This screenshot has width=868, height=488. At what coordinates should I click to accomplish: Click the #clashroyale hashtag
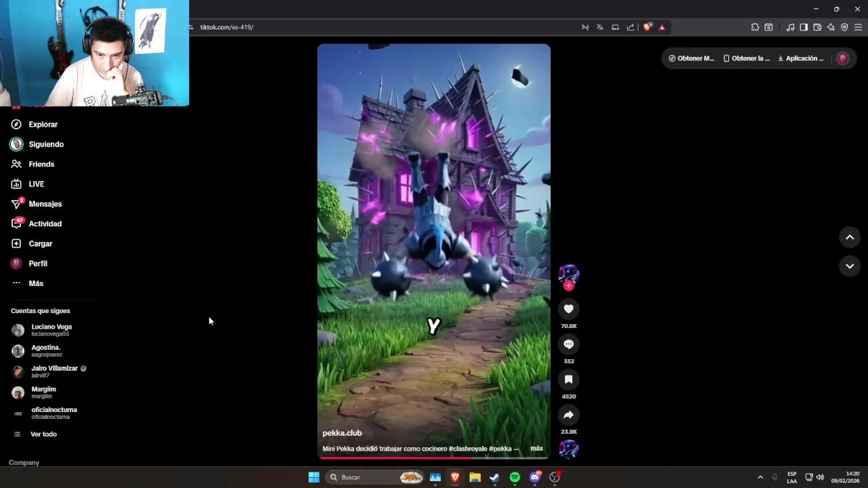coord(468,449)
